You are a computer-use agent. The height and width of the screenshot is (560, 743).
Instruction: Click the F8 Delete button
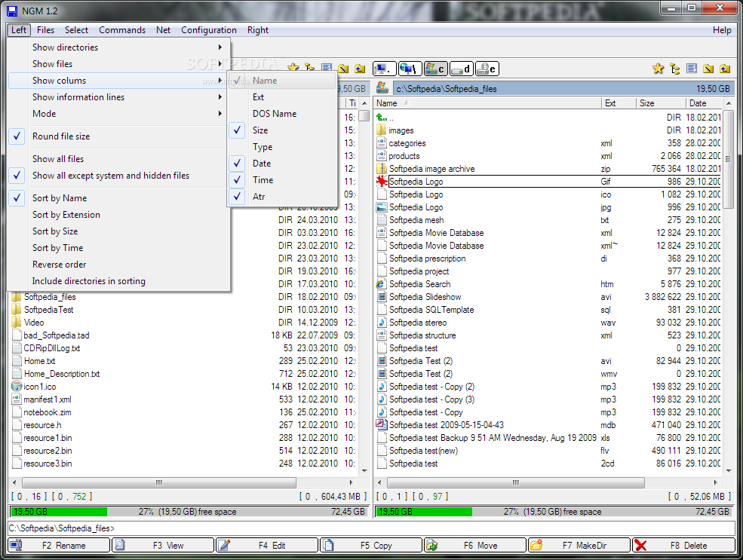tap(683, 546)
